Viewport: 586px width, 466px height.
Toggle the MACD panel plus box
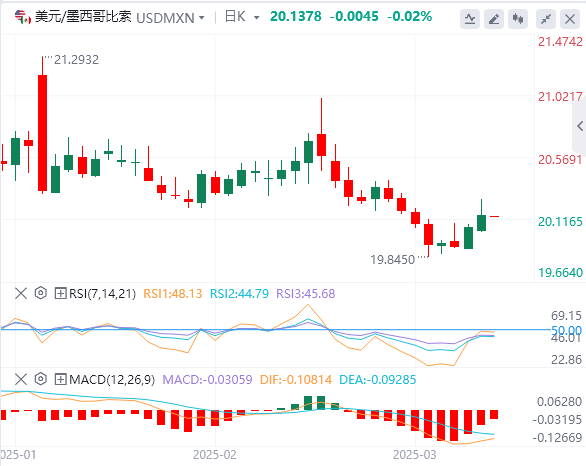[x=60, y=380]
